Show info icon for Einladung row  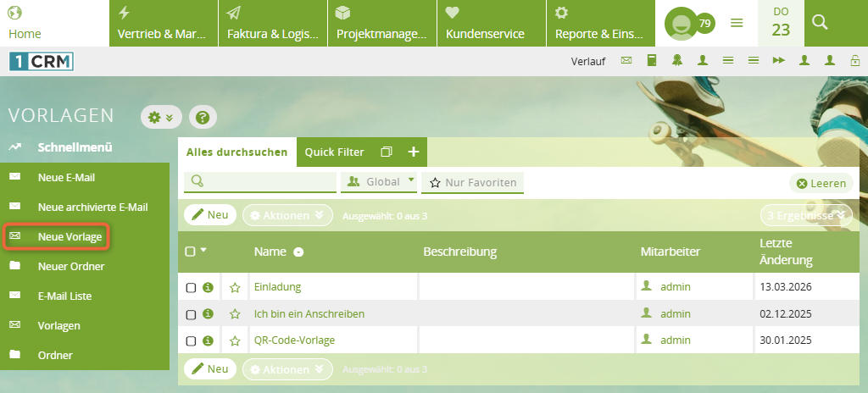(208, 287)
